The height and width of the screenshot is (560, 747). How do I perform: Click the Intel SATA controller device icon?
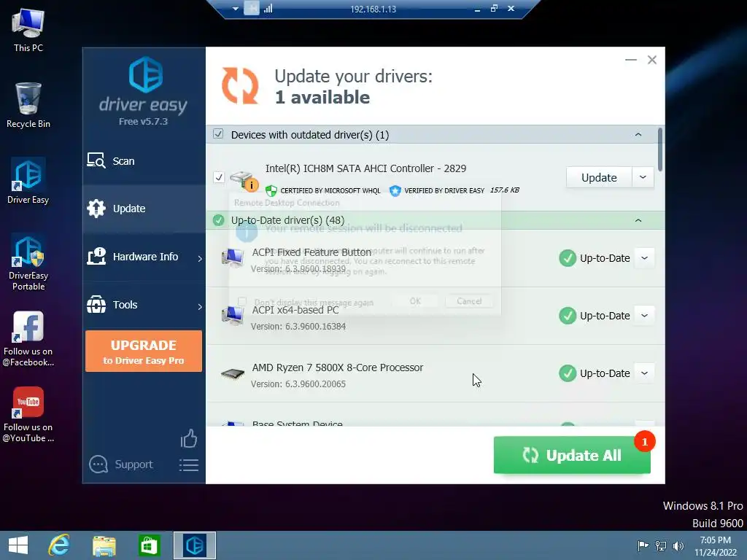pos(244,181)
